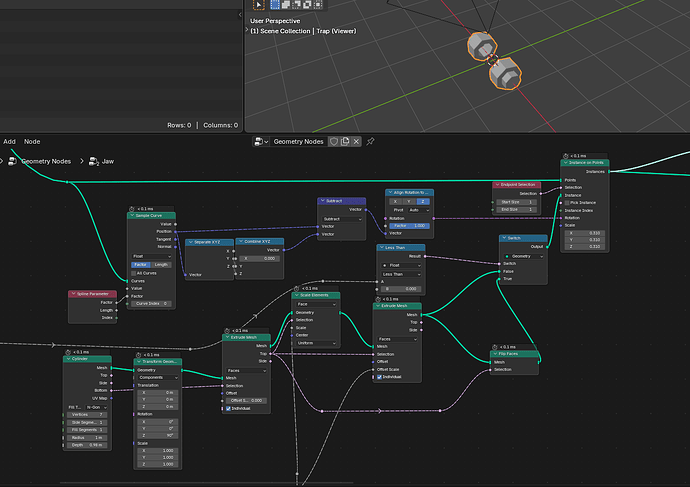Click the Subtract selection mode icon
Image resolution: width=690 pixels, height=487 pixels.
click(x=296, y=5)
